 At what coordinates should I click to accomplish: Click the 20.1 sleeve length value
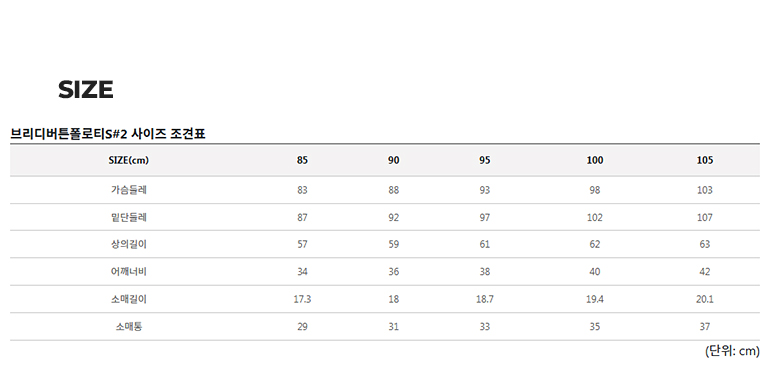click(705, 299)
